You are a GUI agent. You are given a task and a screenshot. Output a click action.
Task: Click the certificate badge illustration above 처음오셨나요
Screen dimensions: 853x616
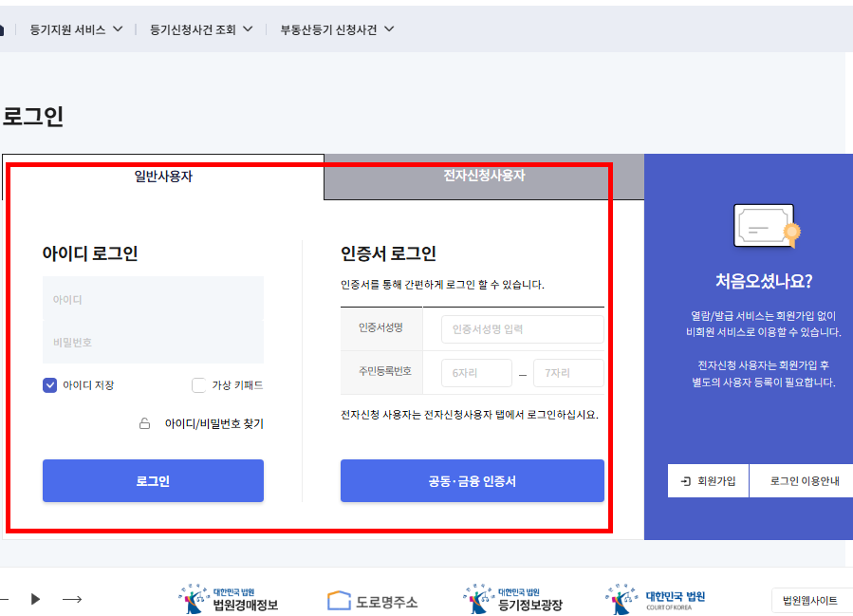[x=765, y=225]
